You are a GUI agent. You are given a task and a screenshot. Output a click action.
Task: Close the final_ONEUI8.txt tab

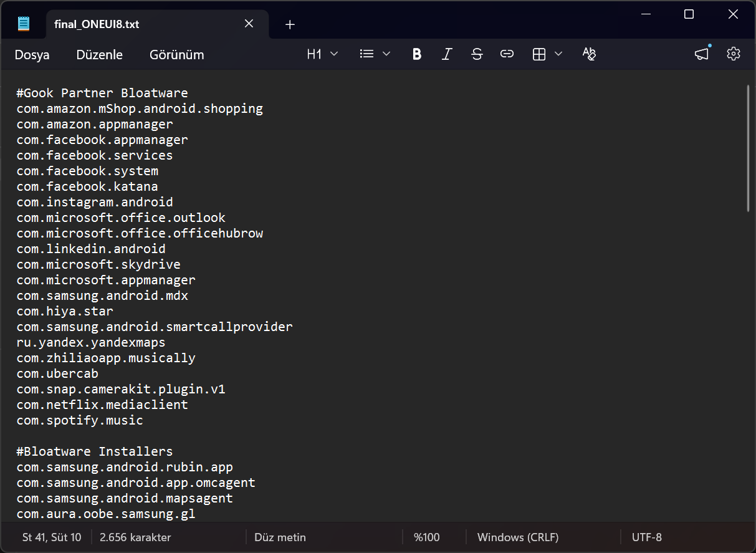tap(249, 24)
